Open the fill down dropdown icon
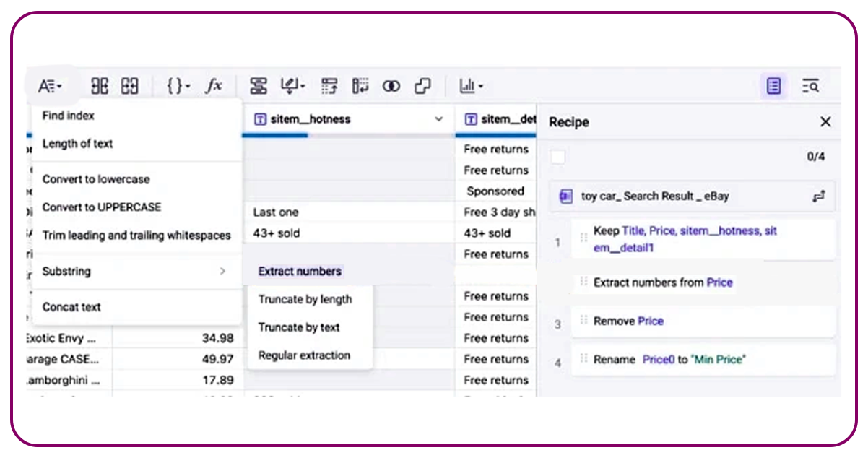This screenshot has width=868, height=458. pos(292,87)
